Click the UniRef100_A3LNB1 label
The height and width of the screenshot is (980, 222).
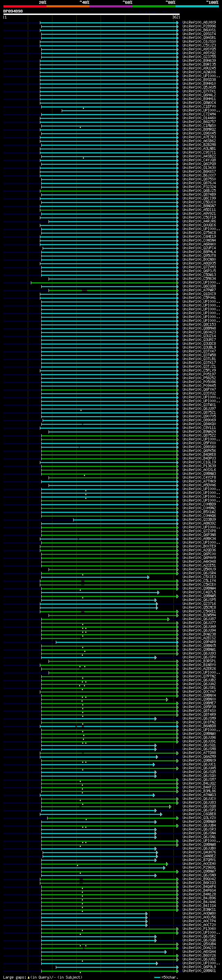(199, 149)
